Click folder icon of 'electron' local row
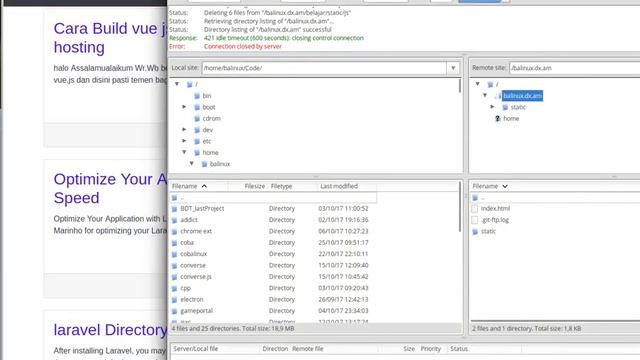This screenshot has width=640, height=360. pyautogui.click(x=174, y=300)
